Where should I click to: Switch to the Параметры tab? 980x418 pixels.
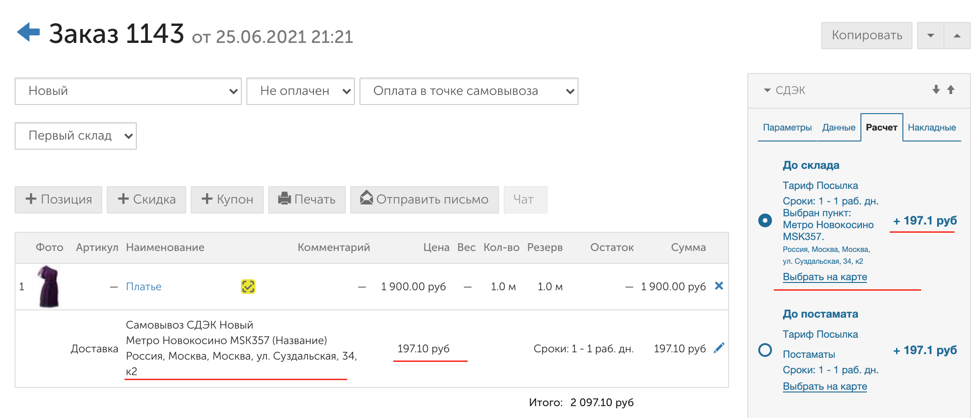pyautogui.click(x=787, y=127)
